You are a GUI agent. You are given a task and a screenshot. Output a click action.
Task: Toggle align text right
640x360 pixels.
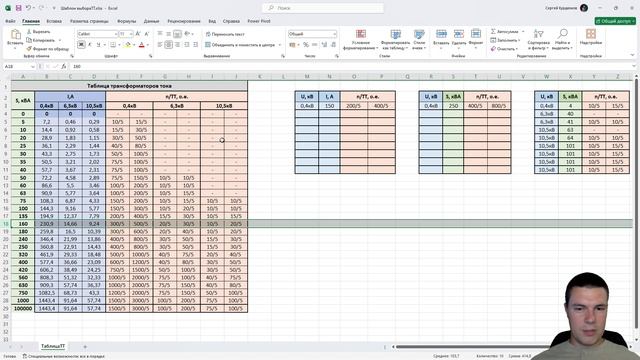(x=178, y=45)
